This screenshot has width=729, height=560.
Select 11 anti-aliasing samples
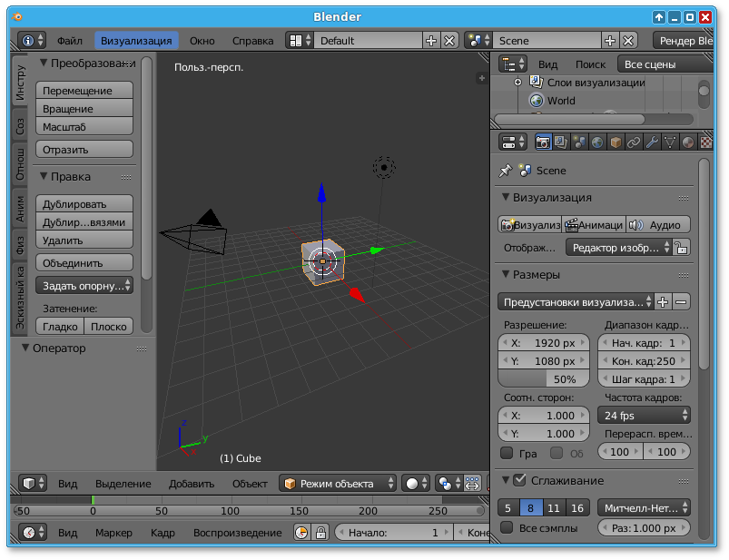(554, 508)
